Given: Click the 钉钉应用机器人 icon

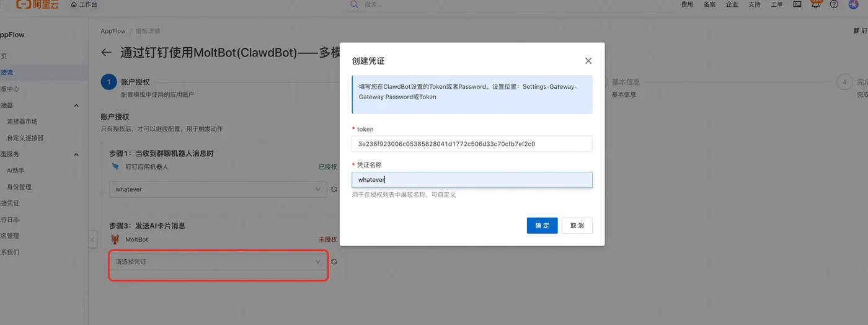Looking at the screenshot, I should (x=115, y=167).
